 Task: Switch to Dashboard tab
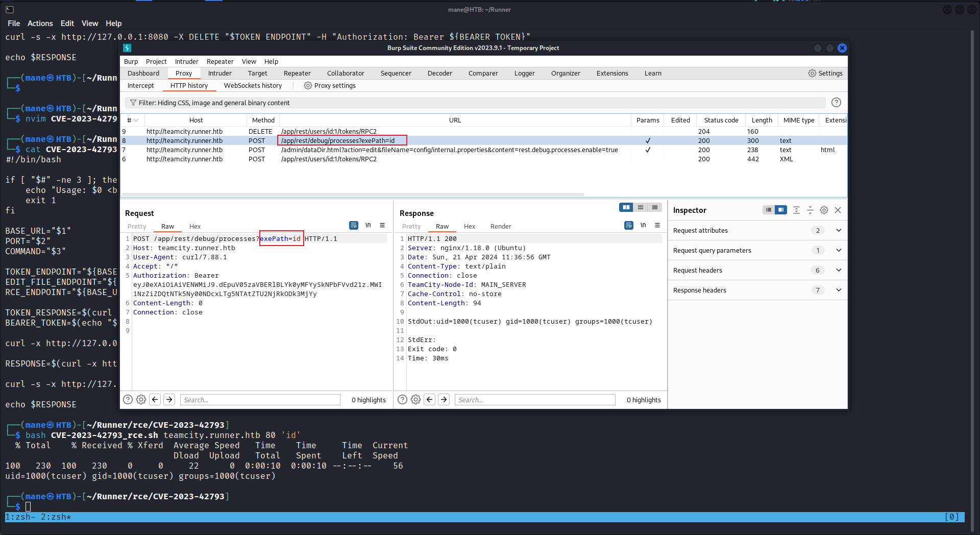coord(143,73)
